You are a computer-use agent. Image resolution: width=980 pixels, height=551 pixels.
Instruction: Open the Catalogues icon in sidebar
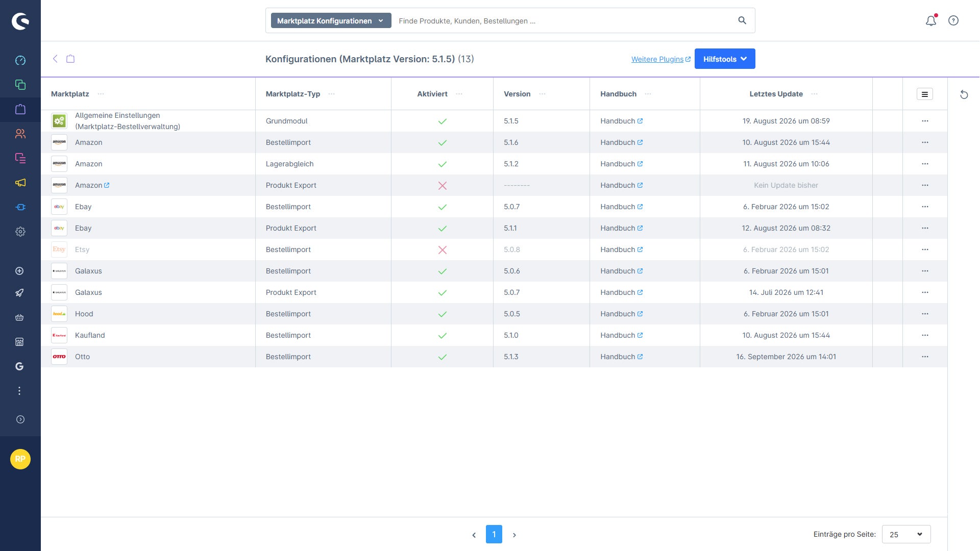tap(20, 85)
